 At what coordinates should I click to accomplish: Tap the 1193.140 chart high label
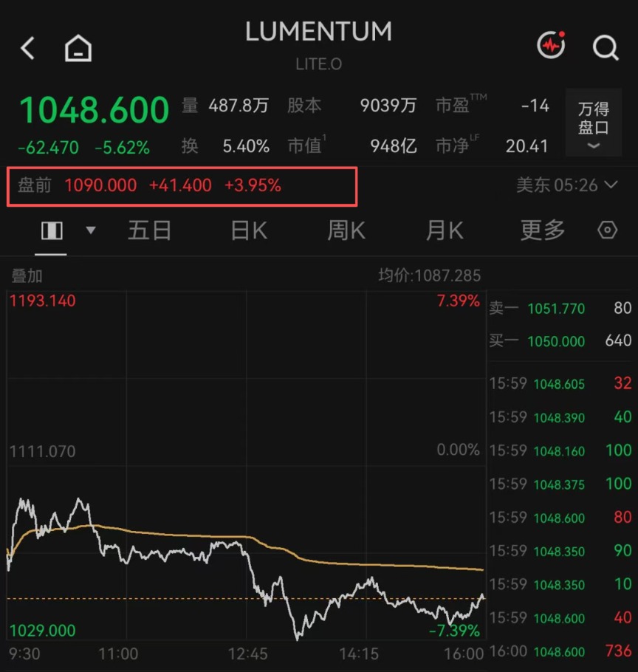coord(42,301)
